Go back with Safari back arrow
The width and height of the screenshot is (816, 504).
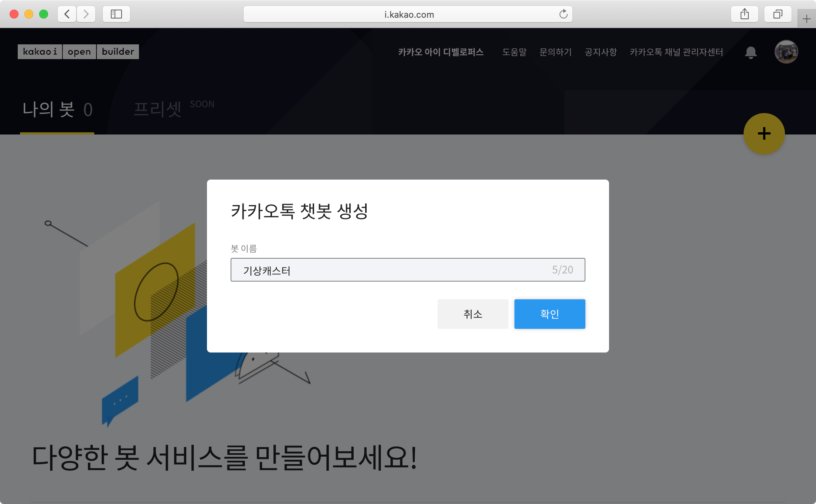click(x=67, y=14)
